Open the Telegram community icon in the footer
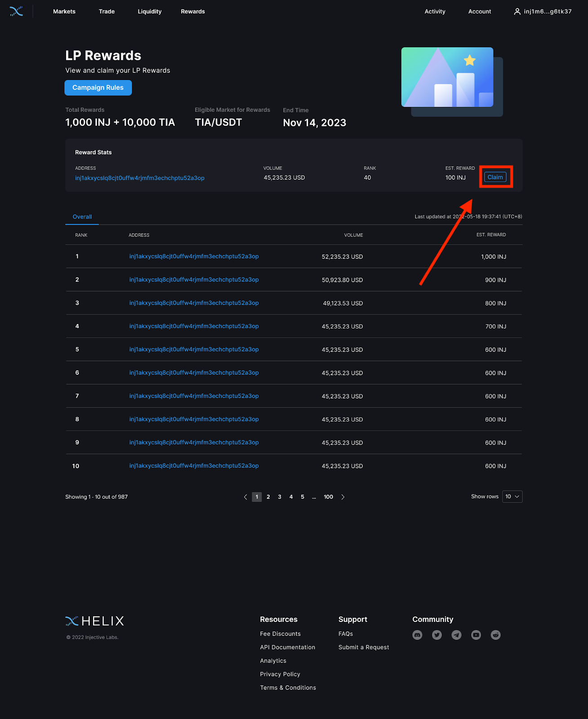The image size is (588, 719). (456, 635)
